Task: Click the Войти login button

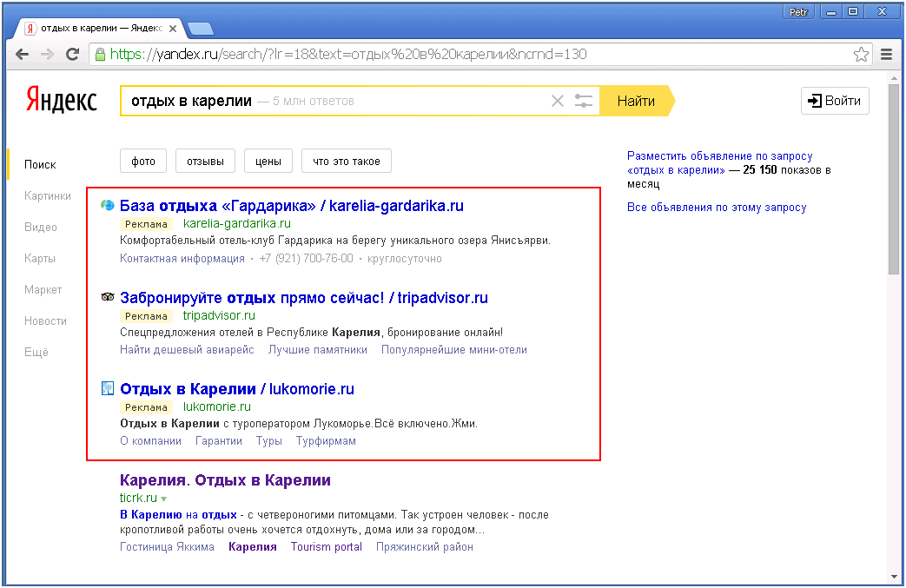Action: click(834, 101)
